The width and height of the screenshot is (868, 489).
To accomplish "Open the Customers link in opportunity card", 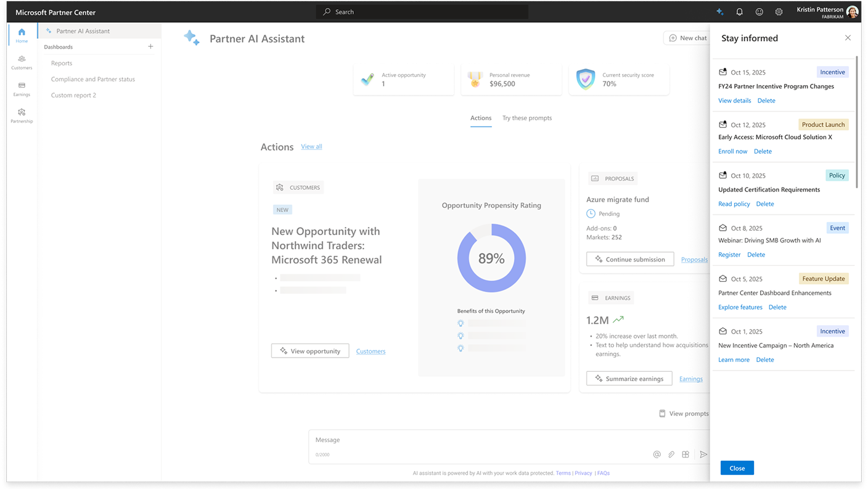I will point(371,351).
